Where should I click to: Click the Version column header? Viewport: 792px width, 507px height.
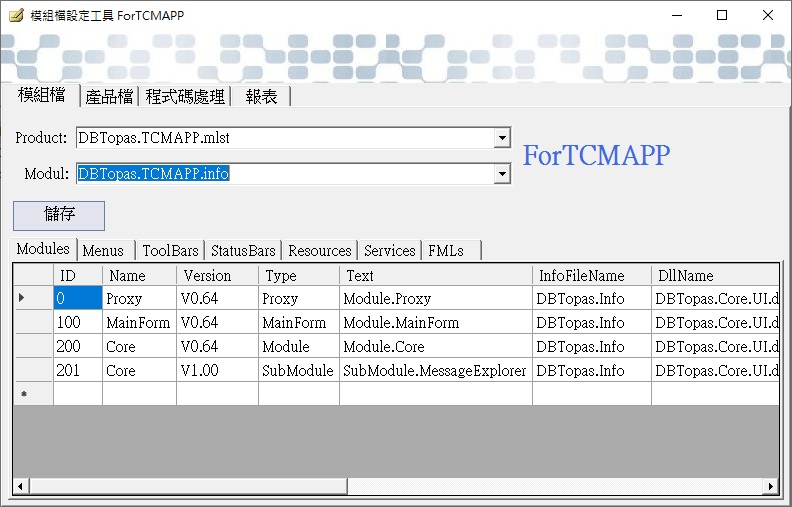(x=207, y=275)
